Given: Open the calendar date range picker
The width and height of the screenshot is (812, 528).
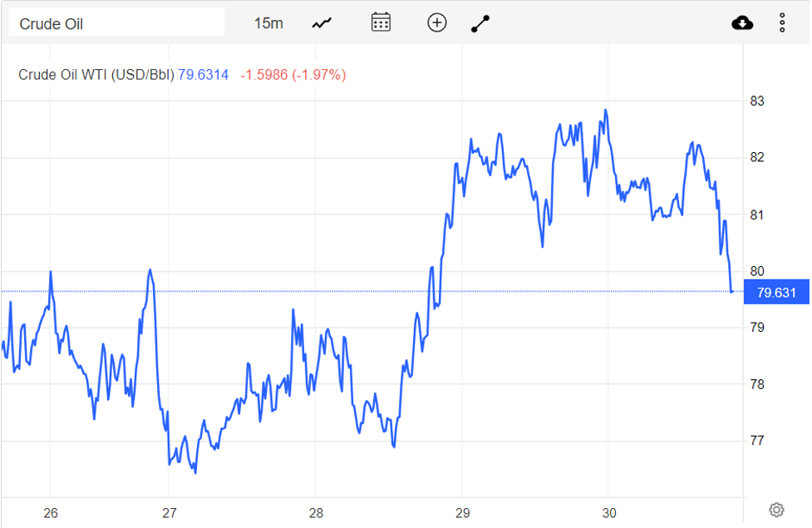Looking at the screenshot, I should (381, 22).
